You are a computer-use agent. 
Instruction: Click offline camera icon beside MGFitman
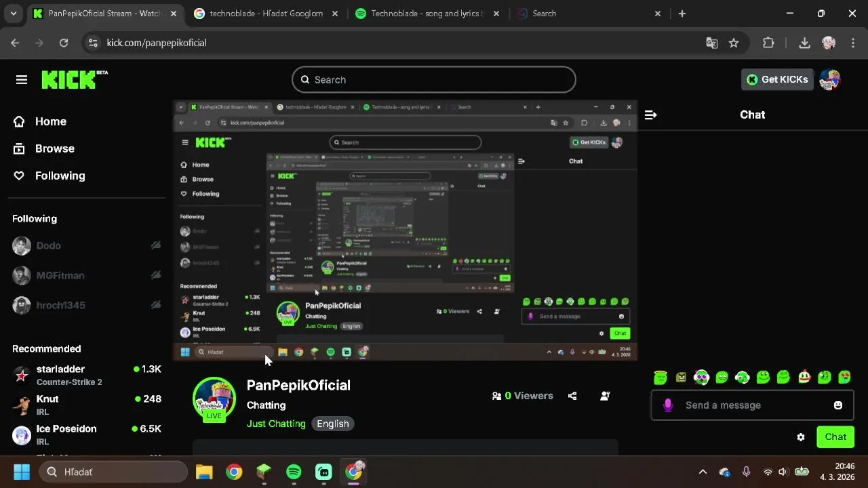[x=156, y=275]
